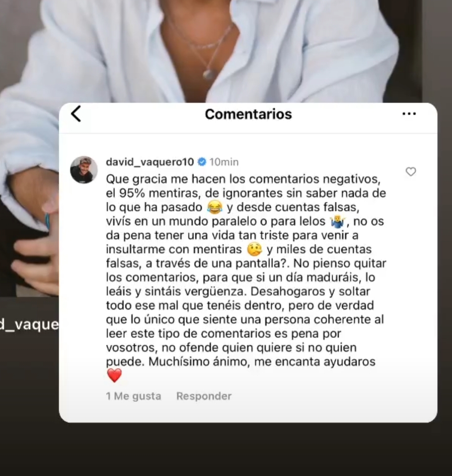This screenshot has width=452, height=476.
Task: Click the red heart emoji ending the comment
Action: tap(114, 376)
